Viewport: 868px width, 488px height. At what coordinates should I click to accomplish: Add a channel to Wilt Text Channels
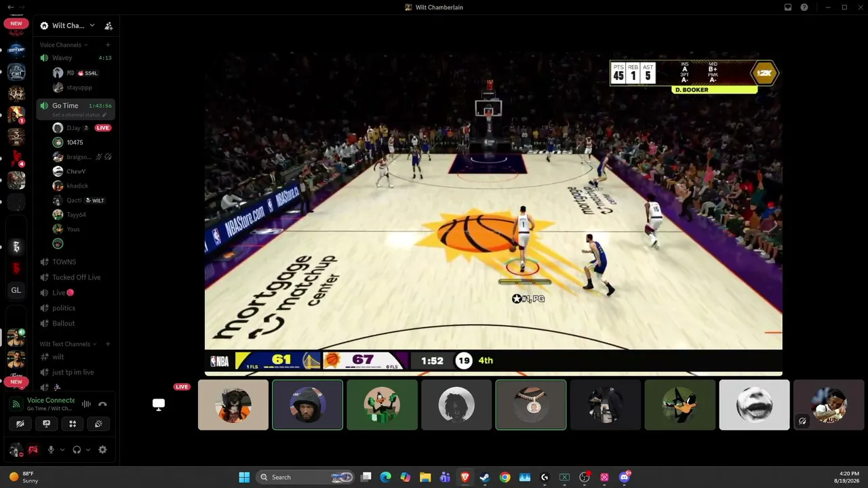(x=108, y=344)
